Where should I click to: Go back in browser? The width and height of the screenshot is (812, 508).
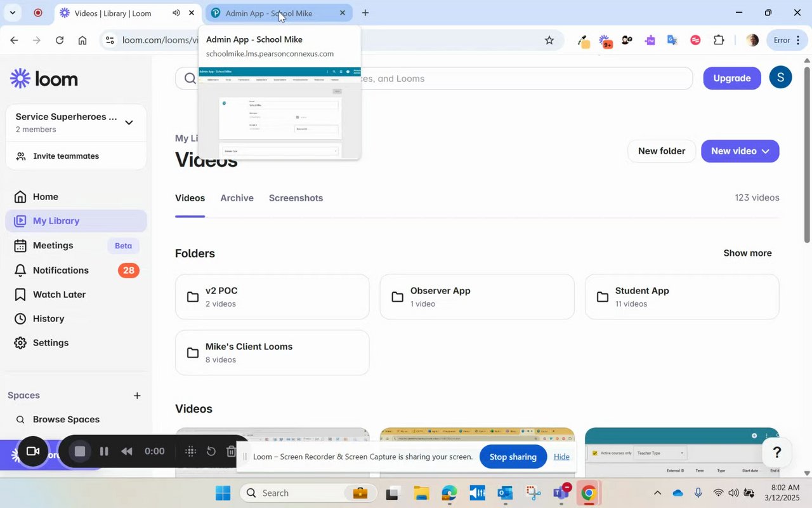pyautogui.click(x=14, y=40)
